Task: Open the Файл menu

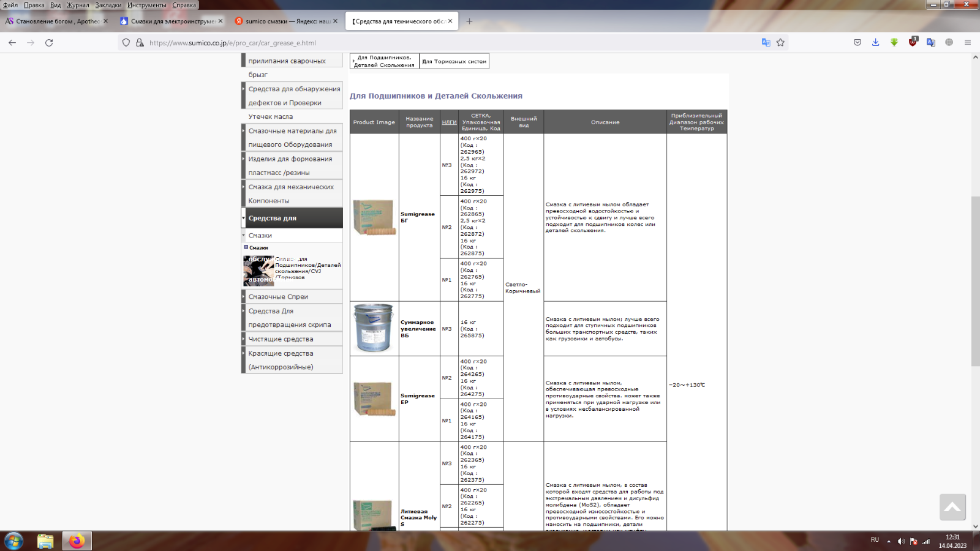Action: [10, 5]
